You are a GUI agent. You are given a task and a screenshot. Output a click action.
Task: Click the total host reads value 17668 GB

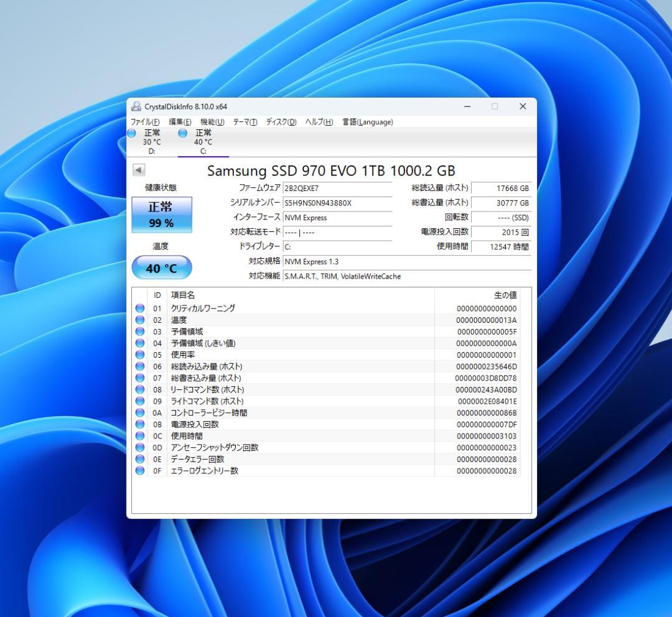(x=501, y=188)
